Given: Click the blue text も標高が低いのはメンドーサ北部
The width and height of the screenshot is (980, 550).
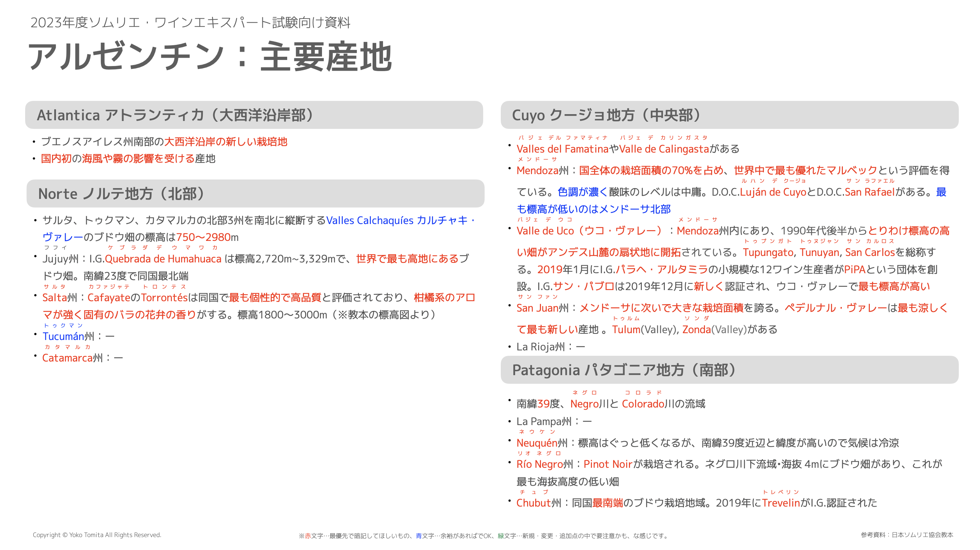Looking at the screenshot, I should point(593,210).
